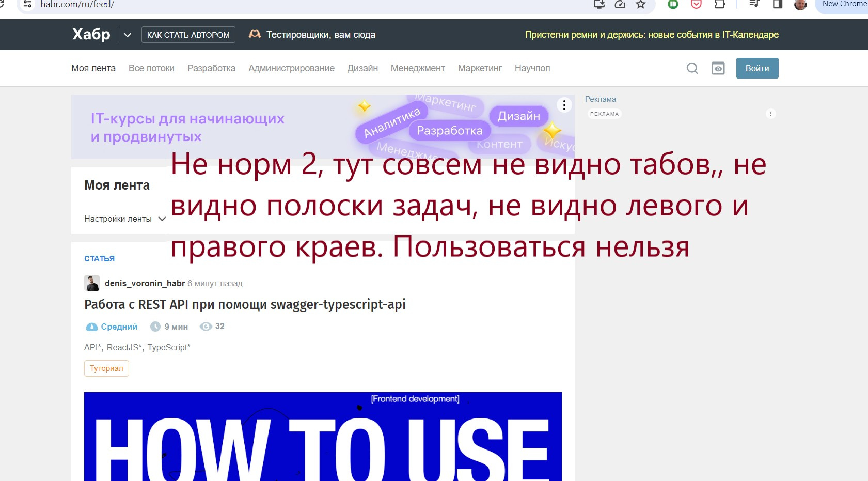The image size is (868, 481).
Task: Click the РЕКЛАМА label badge
Action: (x=604, y=114)
